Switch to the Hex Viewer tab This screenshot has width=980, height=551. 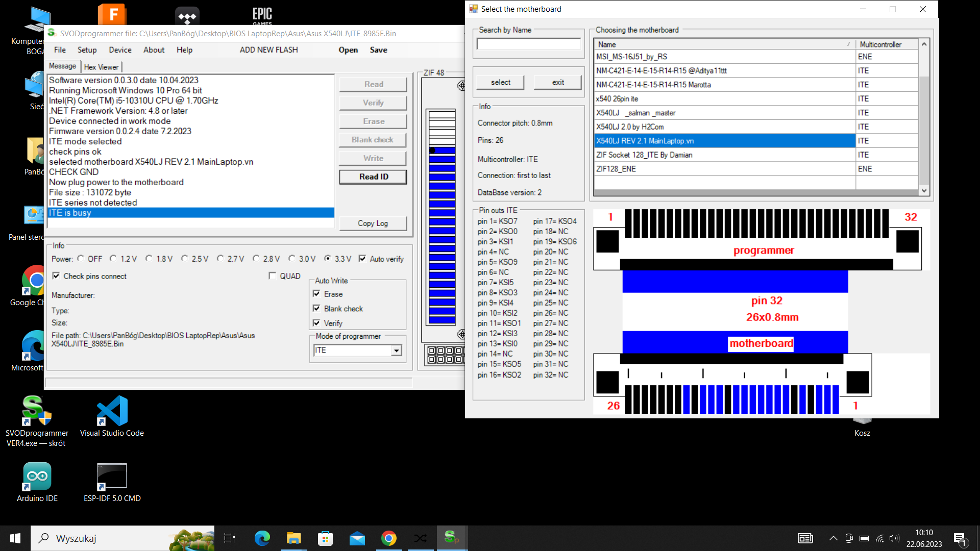[x=101, y=67]
